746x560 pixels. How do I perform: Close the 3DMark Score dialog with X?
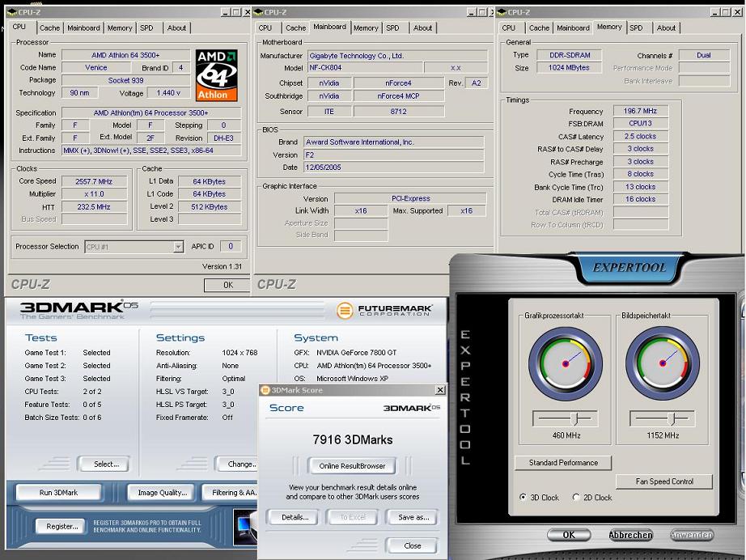(440, 390)
